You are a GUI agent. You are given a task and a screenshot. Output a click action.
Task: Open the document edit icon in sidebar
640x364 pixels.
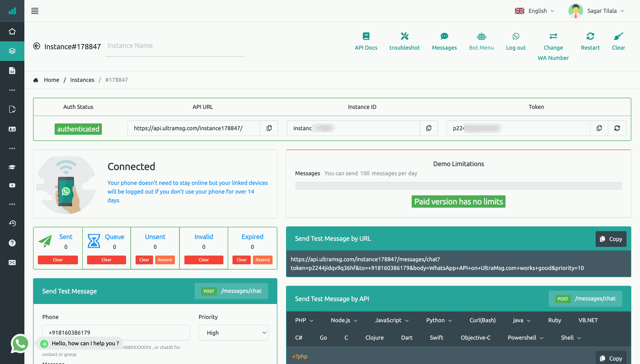point(12,109)
